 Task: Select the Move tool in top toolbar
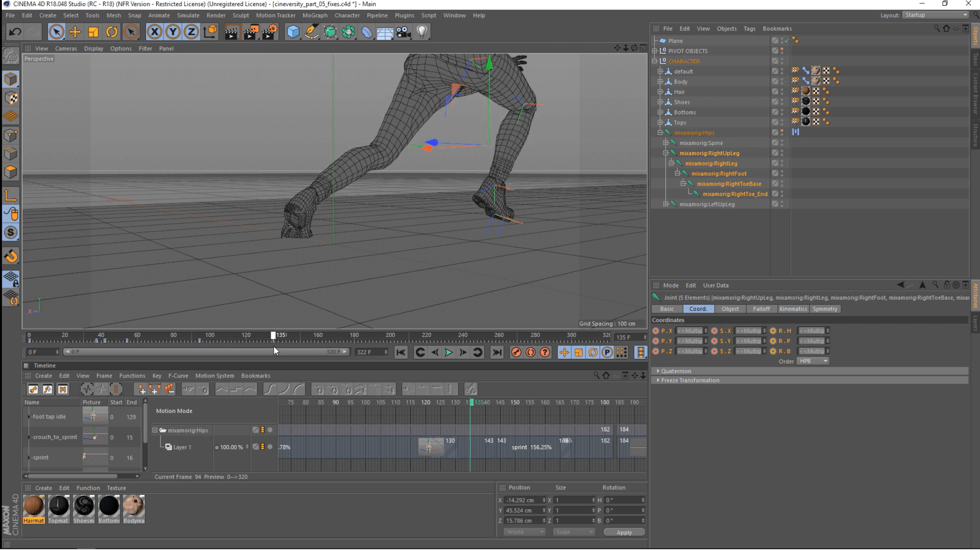click(x=75, y=32)
